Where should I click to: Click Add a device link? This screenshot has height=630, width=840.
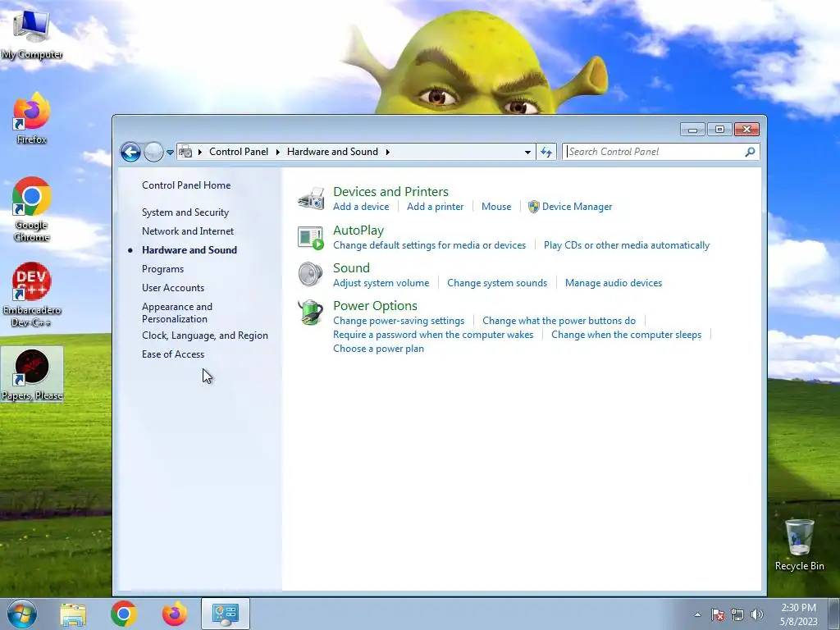(361, 207)
